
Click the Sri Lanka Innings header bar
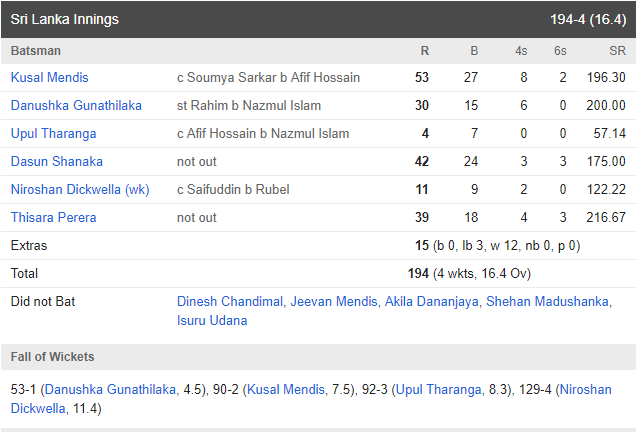pos(319,20)
